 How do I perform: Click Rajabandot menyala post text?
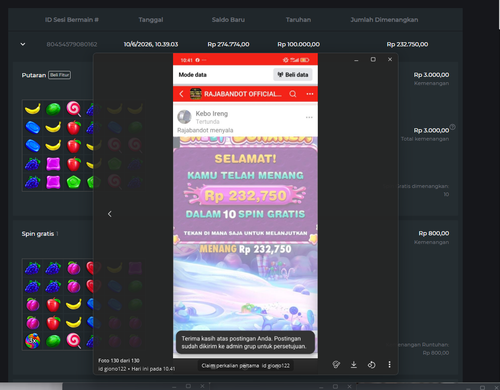[205, 130]
